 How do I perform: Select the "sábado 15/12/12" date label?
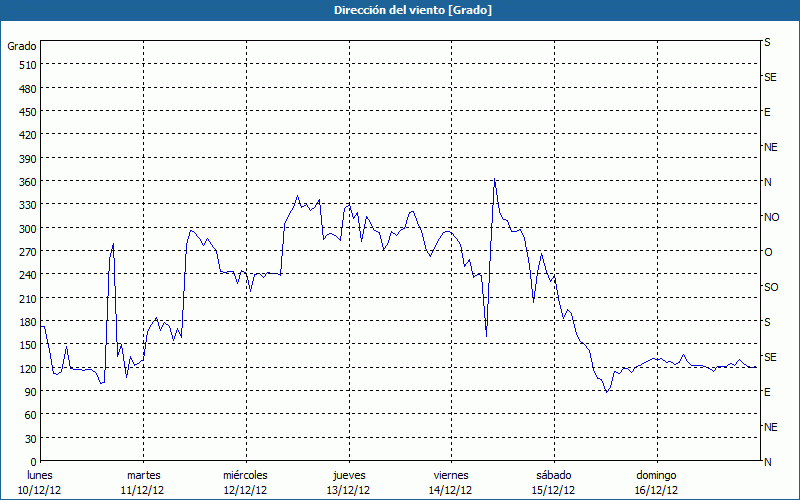553,482
